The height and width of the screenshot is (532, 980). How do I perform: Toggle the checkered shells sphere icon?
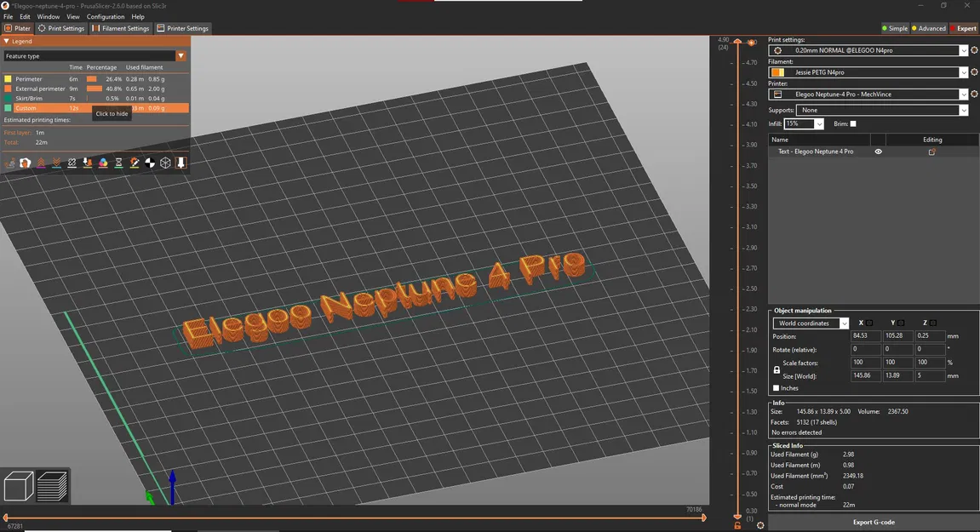pyautogui.click(x=150, y=163)
